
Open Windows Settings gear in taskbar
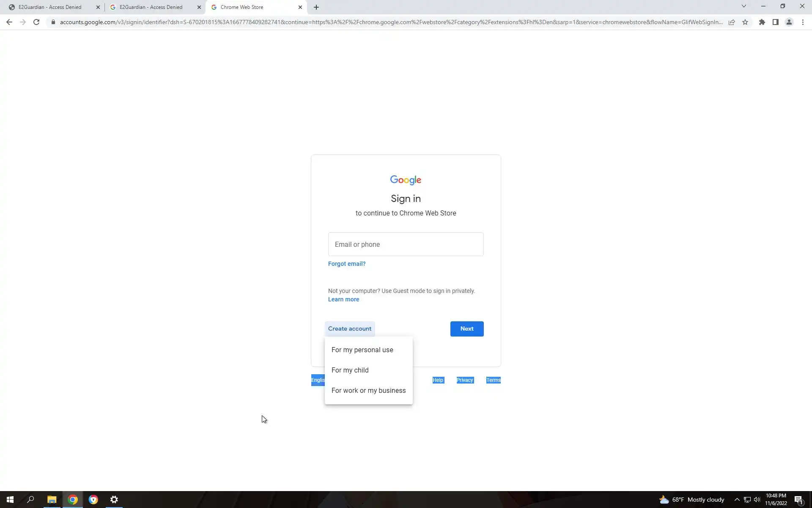point(114,500)
